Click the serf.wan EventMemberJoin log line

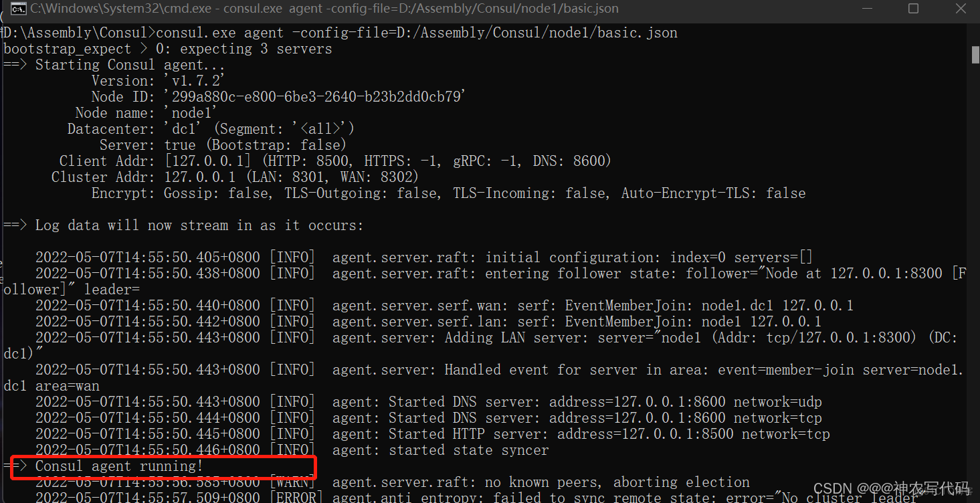pos(444,306)
